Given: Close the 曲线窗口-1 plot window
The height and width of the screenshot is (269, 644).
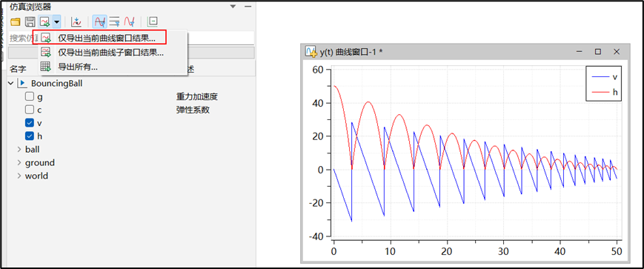Looking at the screenshot, I should 617,52.
